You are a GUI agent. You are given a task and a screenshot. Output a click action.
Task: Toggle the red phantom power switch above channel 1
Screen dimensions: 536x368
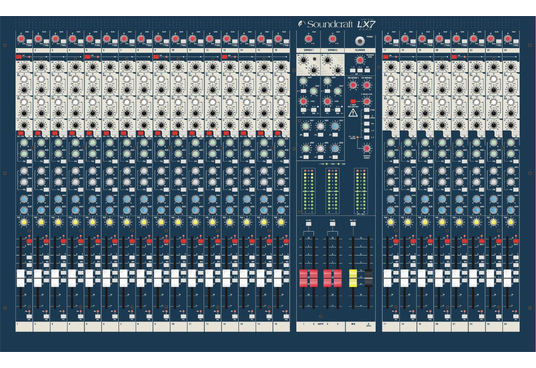[19, 57]
